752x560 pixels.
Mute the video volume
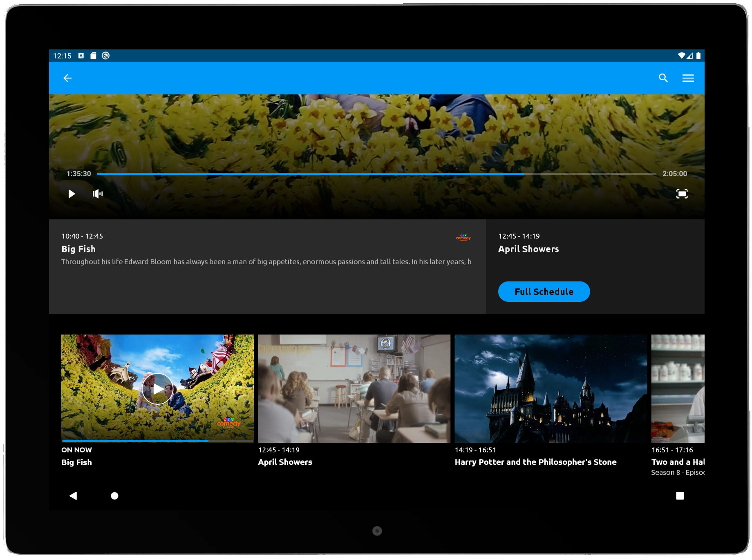pos(98,194)
